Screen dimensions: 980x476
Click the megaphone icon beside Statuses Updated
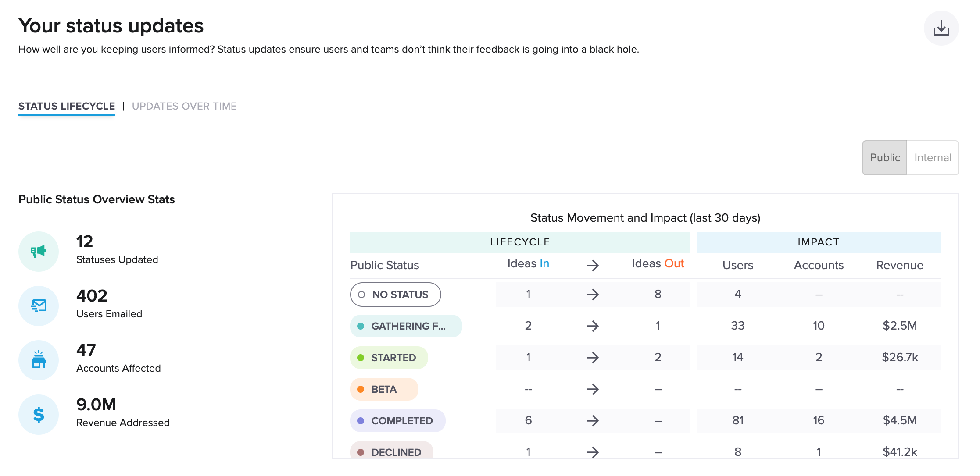coord(39,251)
